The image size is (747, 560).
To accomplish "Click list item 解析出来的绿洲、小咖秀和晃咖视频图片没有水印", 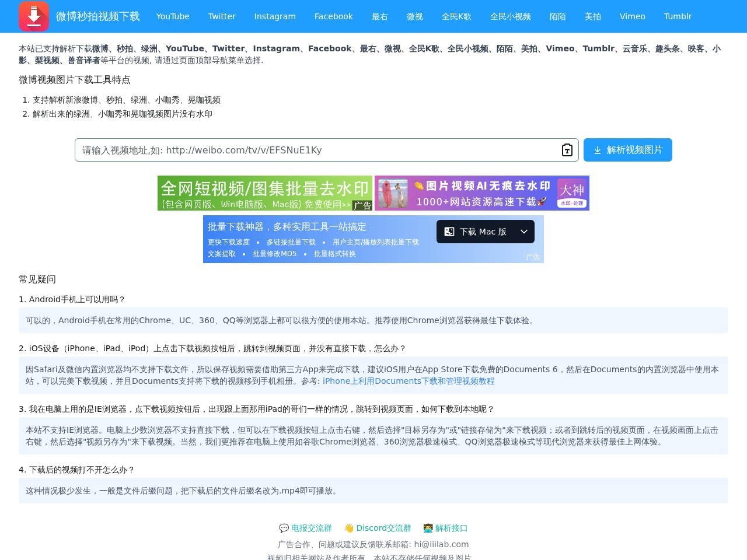I will [x=123, y=114].
